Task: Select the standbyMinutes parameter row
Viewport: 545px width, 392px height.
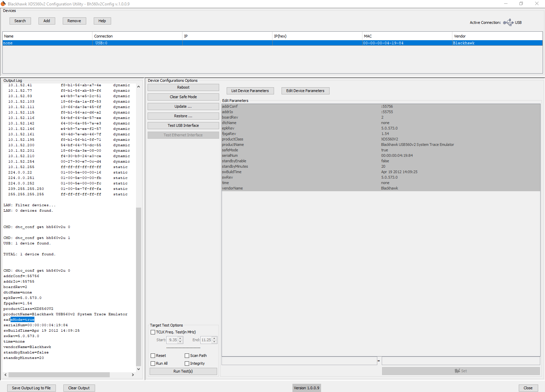Action: click(381, 166)
